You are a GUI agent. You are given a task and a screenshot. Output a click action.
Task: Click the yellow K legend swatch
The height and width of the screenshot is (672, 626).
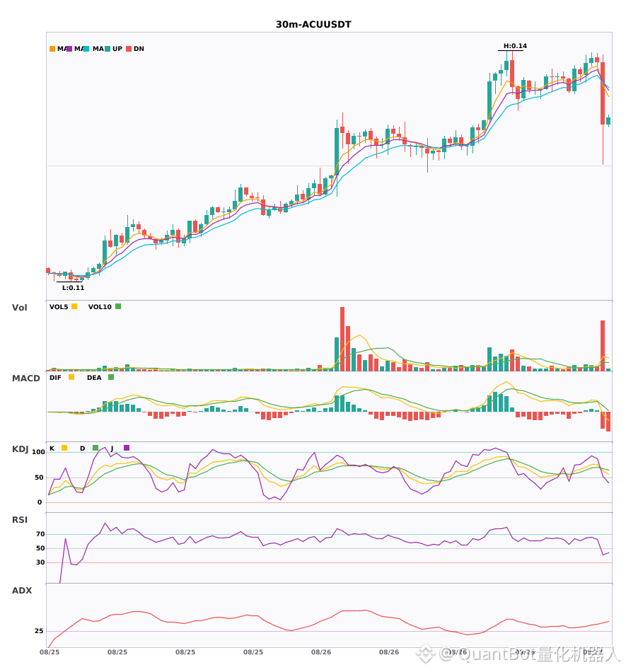[x=64, y=448]
